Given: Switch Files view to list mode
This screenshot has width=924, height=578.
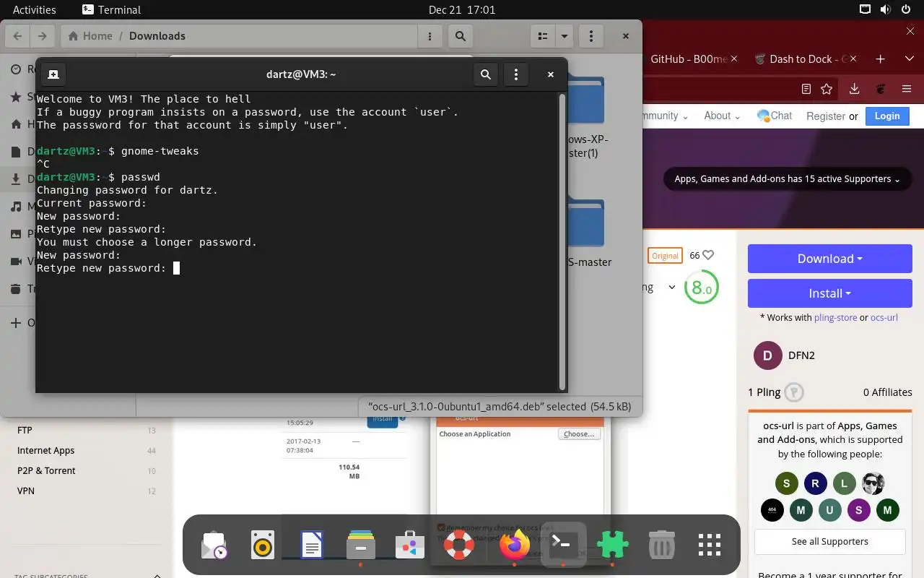Looking at the screenshot, I should pyautogui.click(x=543, y=36).
